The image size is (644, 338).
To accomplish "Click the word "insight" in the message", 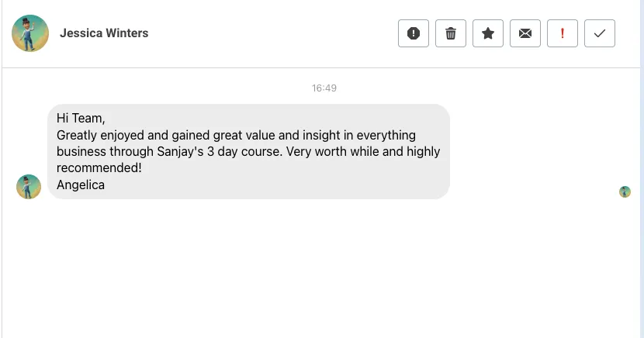I will (321, 135).
